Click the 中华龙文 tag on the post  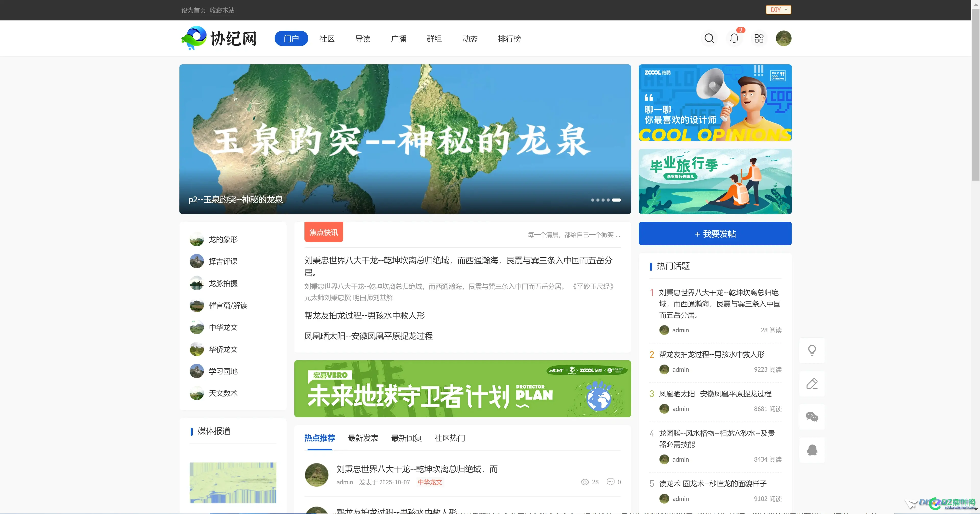tap(430, 482)
